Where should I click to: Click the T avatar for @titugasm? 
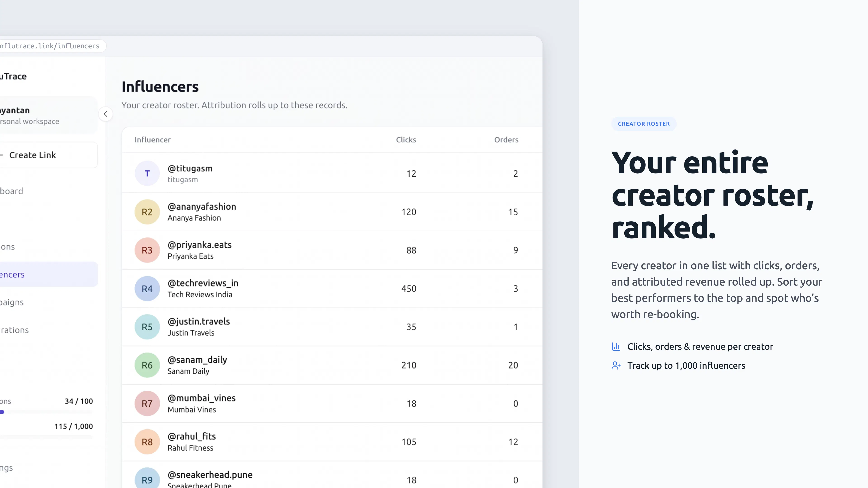click(147, 174)
